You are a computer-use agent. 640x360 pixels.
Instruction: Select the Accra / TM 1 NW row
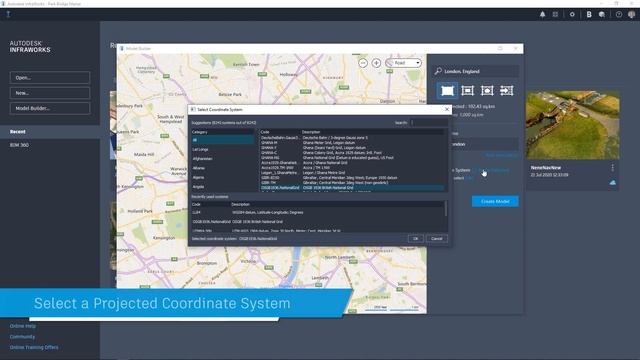tap(352, 168)
